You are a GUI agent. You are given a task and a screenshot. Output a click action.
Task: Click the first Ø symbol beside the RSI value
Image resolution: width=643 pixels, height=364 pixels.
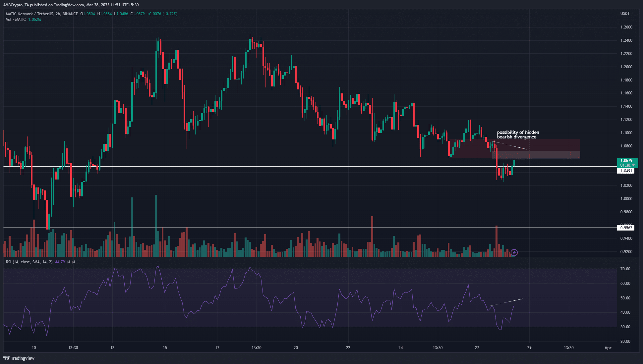tap(69, 261)
